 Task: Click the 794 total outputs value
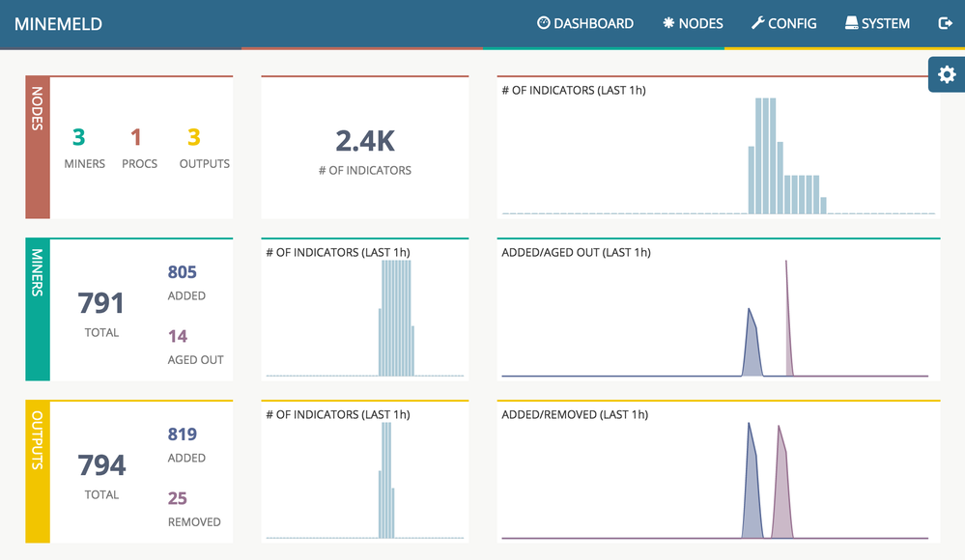click(101, 466)
